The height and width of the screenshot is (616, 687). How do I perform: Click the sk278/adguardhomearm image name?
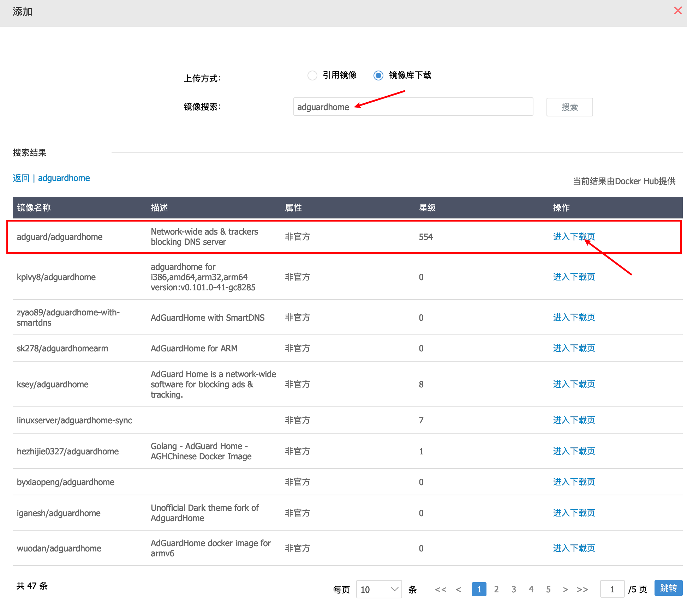pyautogui.click(x=62, y=348)
